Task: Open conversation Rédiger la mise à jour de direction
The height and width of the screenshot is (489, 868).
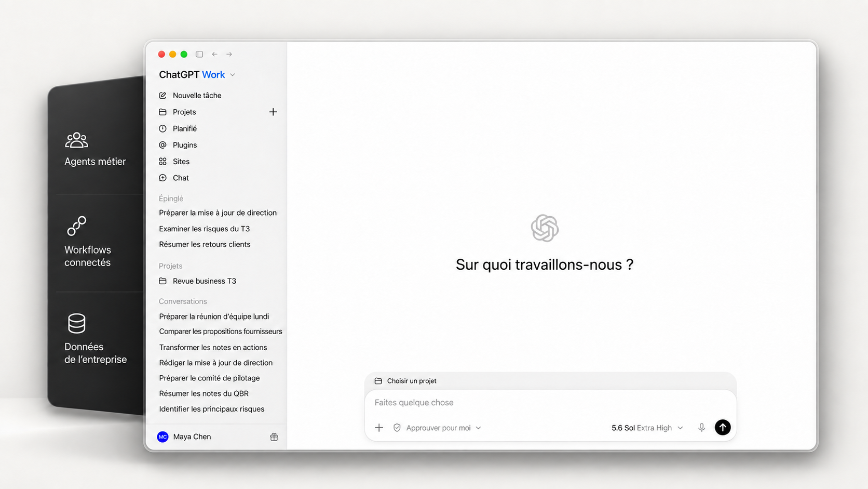Action: [215, 363]
